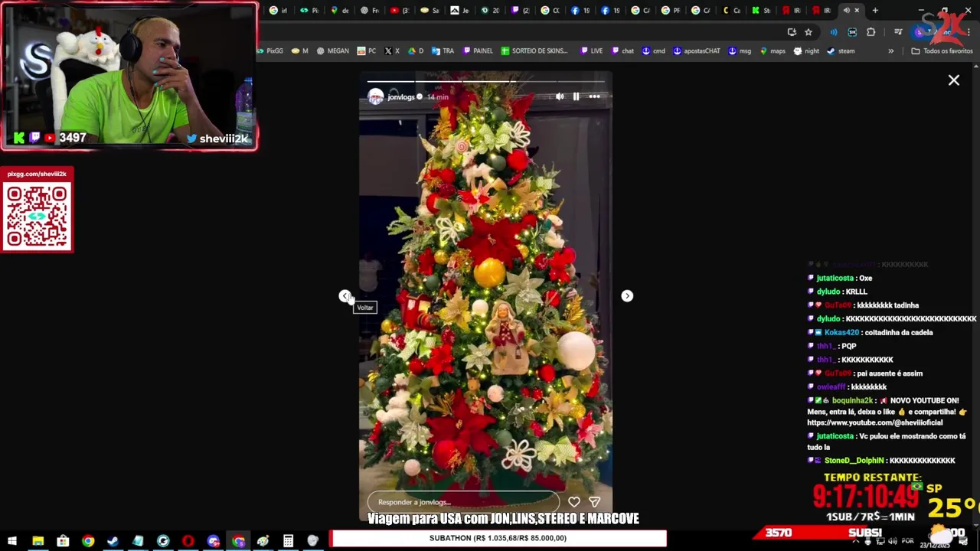
Task: Click username jutaticosta saying 'Oxe'
Action: click(x=835, y=279)
